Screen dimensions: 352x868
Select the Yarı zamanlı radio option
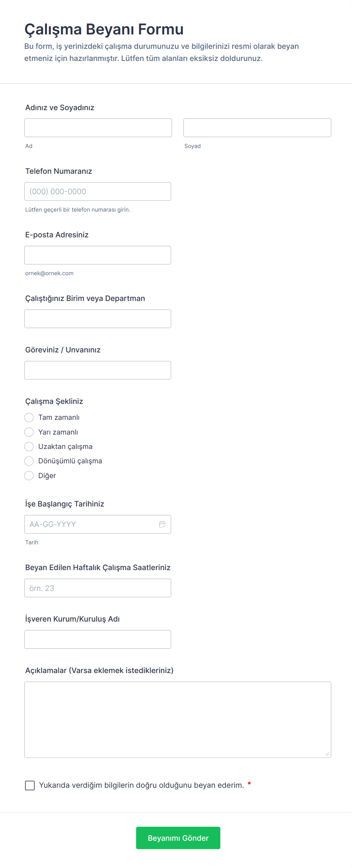[x=29, y=432]
